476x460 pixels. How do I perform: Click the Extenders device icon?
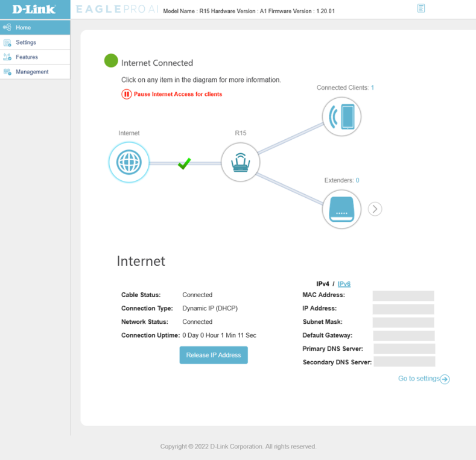341,209
